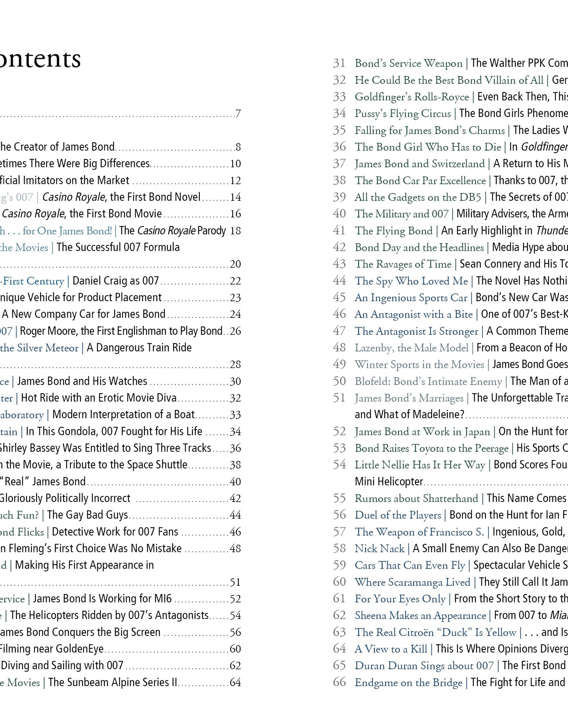Click 'The Real Citroën "Duck" Is Yellow'
Screen dimensions: 568x728
(x=435, y=633)
